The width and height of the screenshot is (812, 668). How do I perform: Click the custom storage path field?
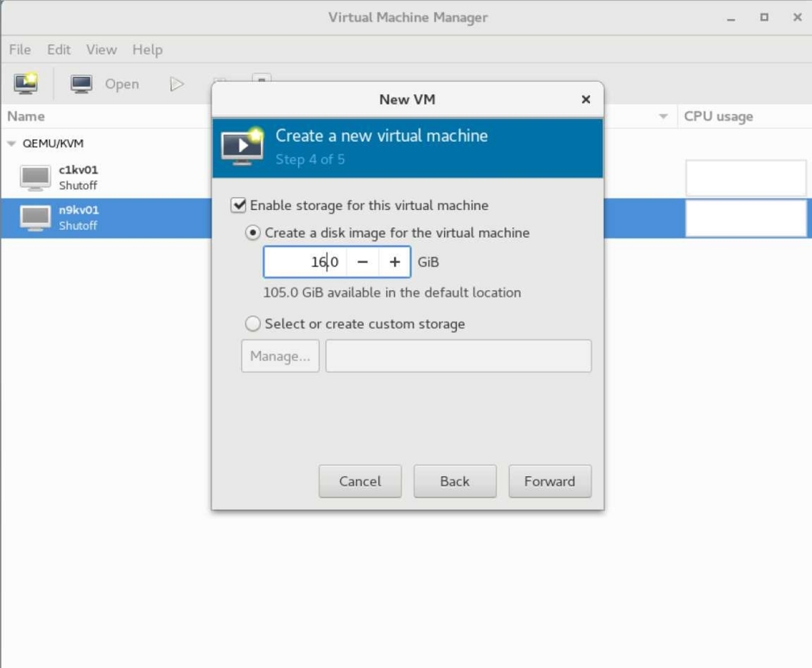coord(458,356)
